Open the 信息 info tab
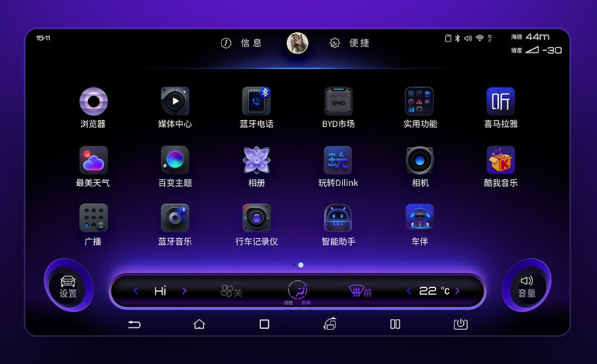The image size is (597, 364). [242, 43]
